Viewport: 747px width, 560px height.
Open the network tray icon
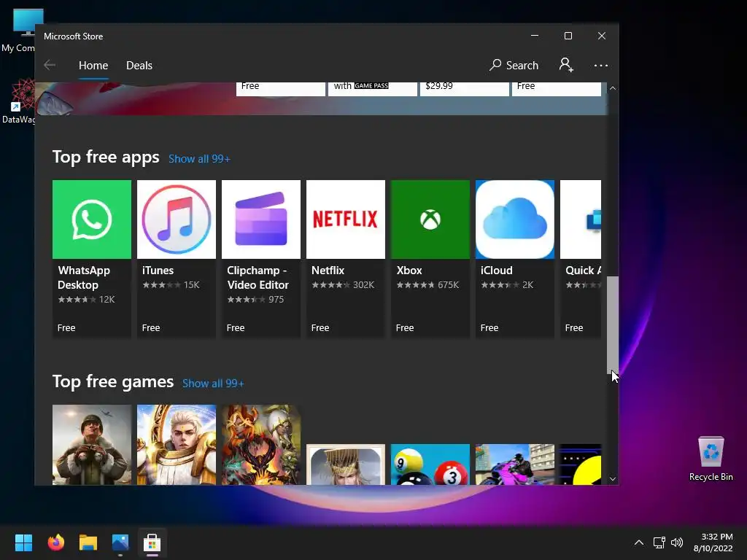click(x=659, y=542)
